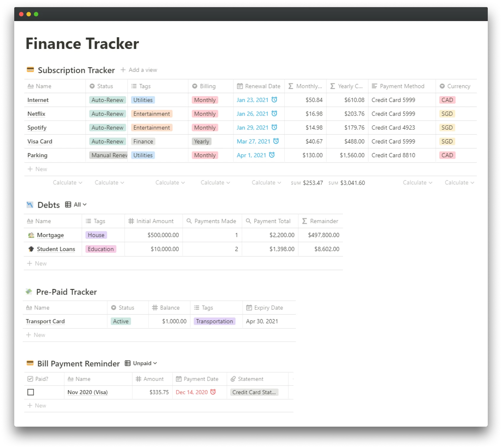Image resolution: width=502 pixels, height=448 pixels.
Task: Click reminder alarm icon beside Jan 23, 2021
Action: tap(274, 100)
